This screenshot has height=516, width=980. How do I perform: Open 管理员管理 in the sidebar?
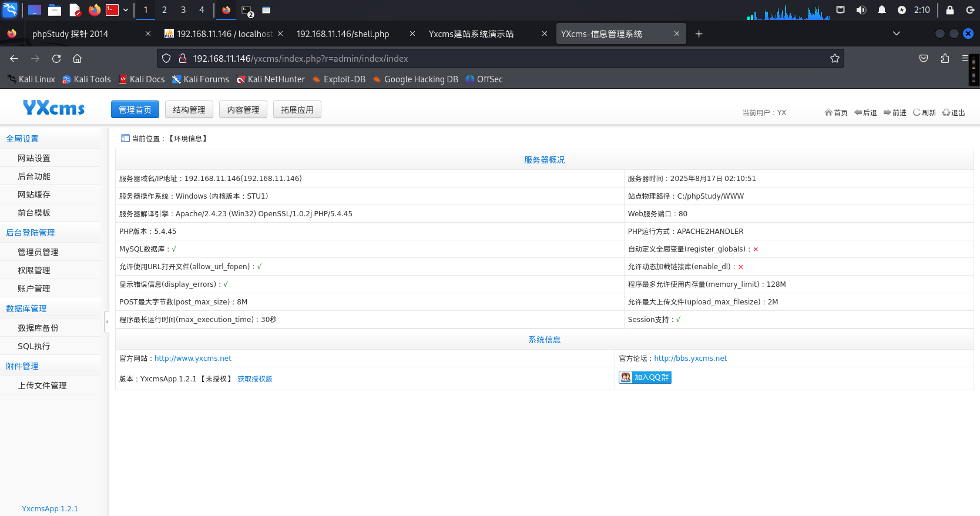(x=38, y=252)
